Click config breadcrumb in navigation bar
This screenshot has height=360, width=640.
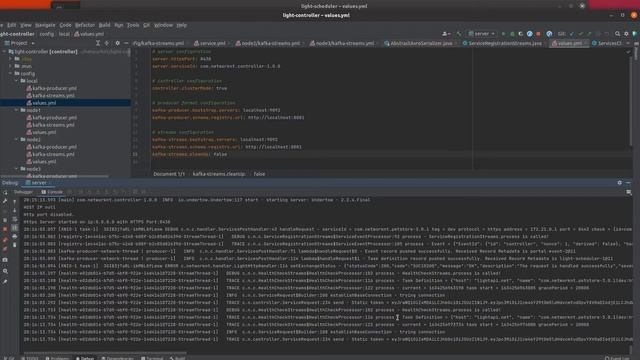(x=47, y=34)
